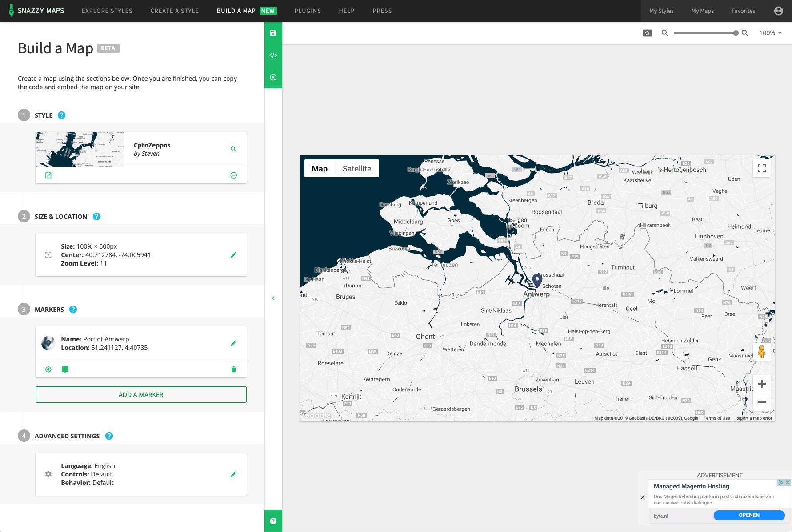792x532 pixels.
Task: Click Report a map error link
Action: click(x=754, y=418)
